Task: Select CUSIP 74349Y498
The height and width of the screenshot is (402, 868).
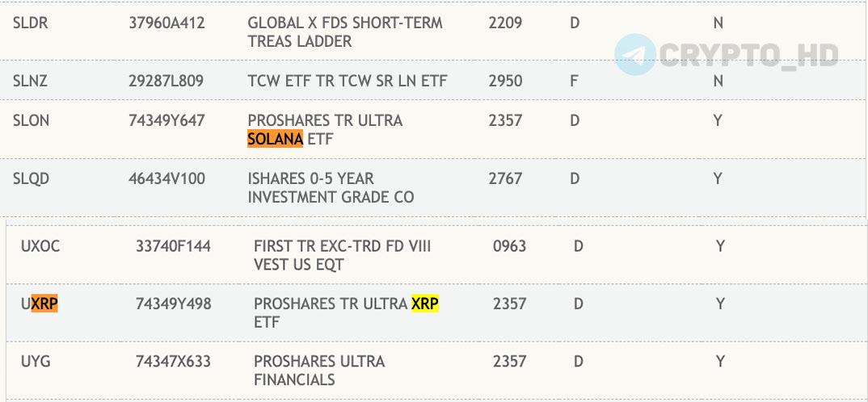Action: (x=173, y=304)
